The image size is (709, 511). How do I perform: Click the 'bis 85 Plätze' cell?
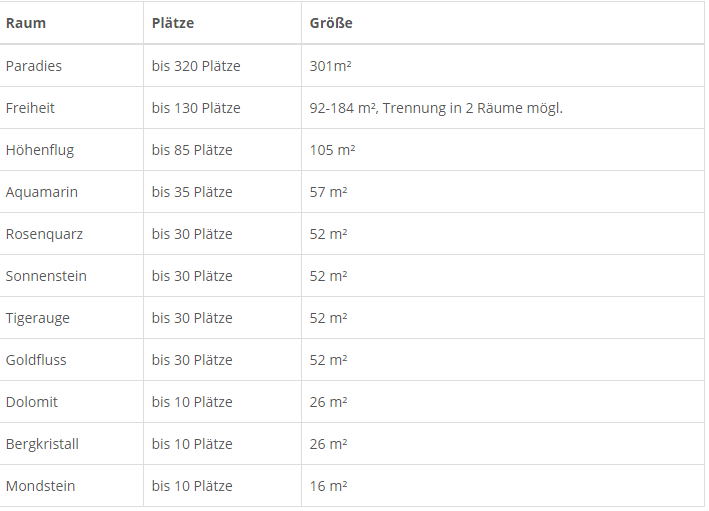tap(192, 150)
